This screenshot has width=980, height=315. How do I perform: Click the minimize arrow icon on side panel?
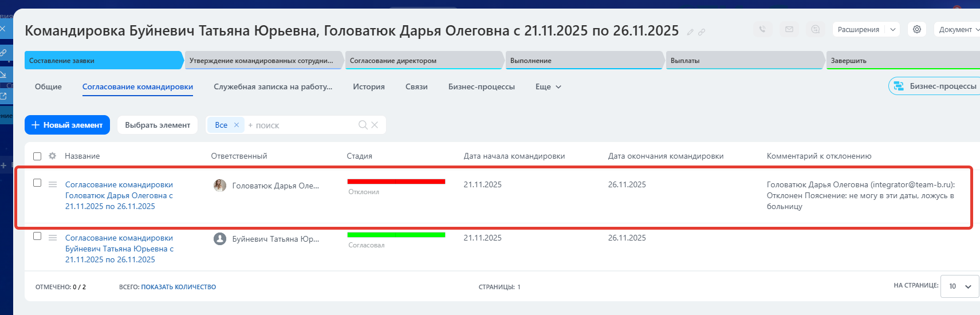click(x=3, y=74)
